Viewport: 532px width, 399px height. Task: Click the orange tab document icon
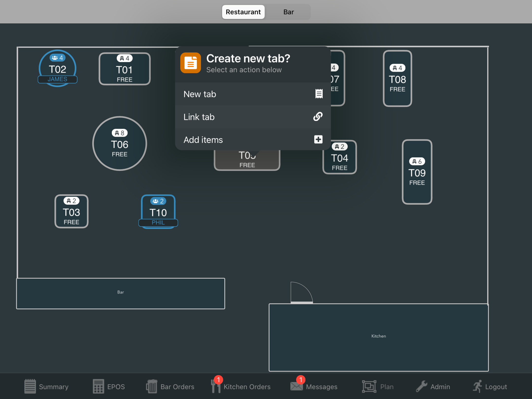click(190, 63)
